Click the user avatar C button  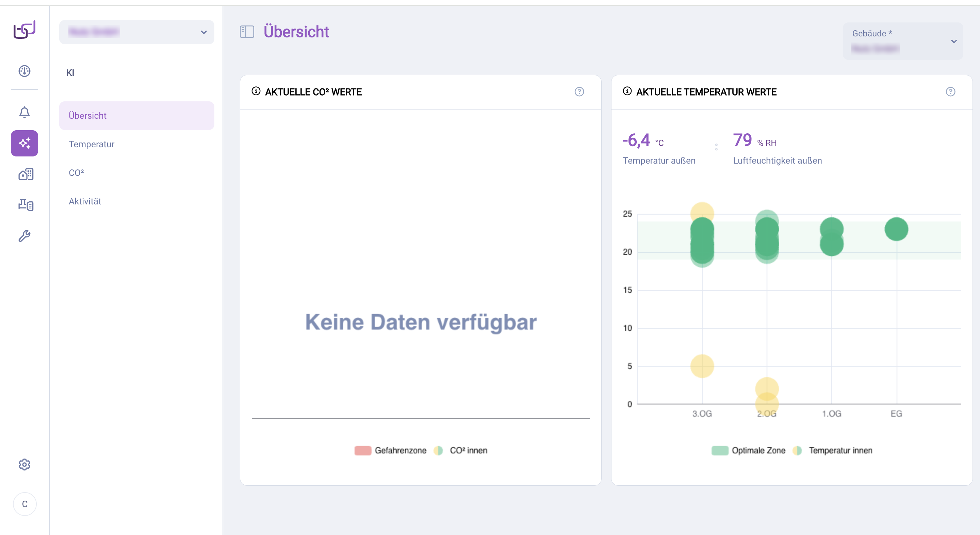(x=25, y=504)
